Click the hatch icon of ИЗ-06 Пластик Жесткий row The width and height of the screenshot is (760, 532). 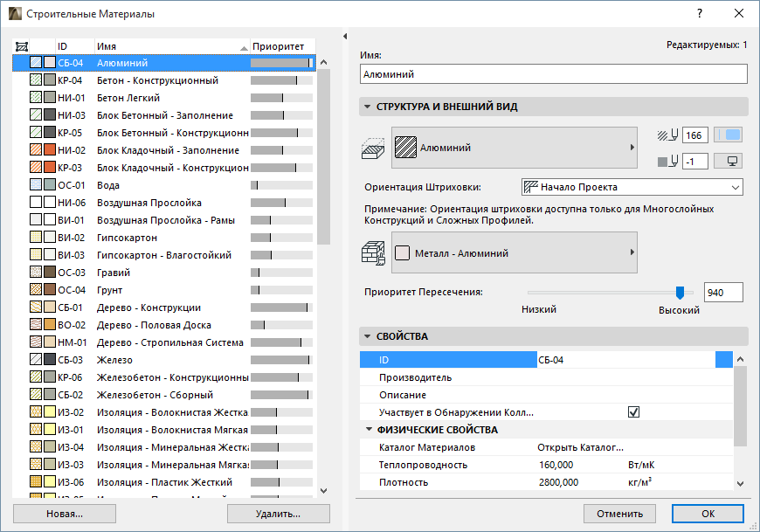[36, 481]
